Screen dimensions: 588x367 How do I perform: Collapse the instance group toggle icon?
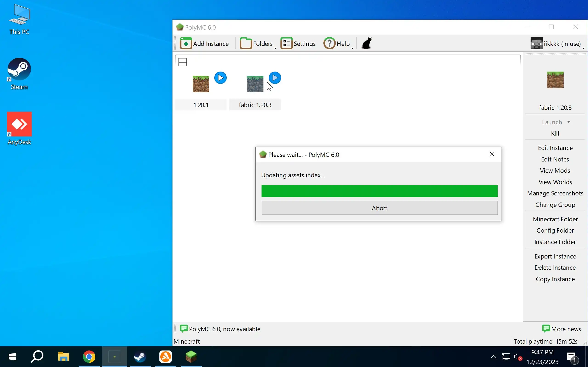[x=182, y=62]
